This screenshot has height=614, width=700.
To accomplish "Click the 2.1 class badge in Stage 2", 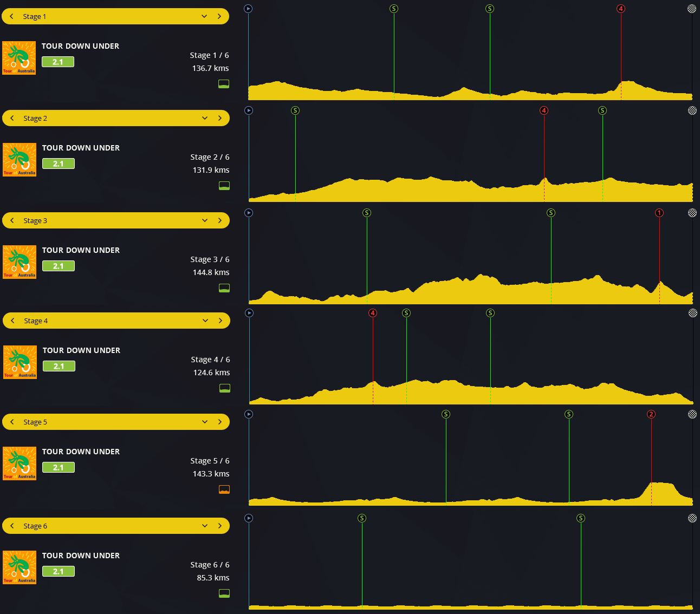I will coord(59,164).
